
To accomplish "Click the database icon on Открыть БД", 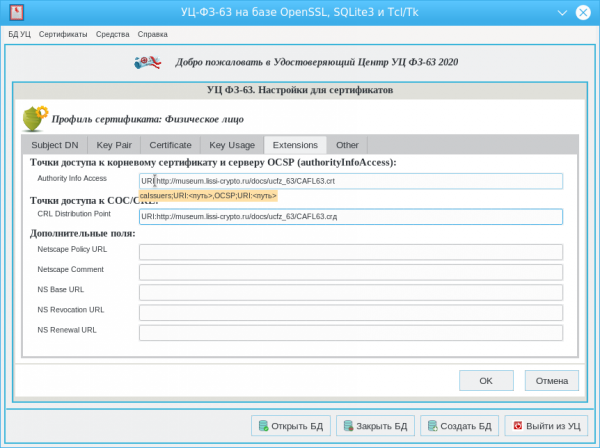I will pos(264,426).
